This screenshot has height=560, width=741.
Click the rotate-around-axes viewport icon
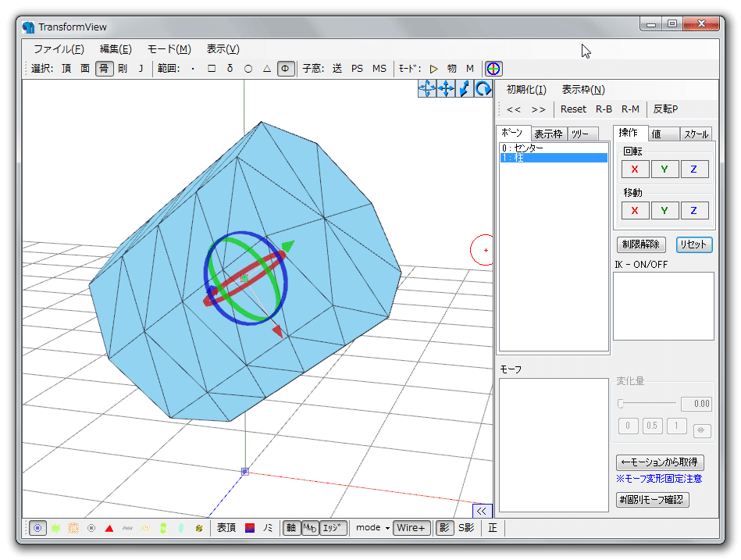(x=427, y=88)
